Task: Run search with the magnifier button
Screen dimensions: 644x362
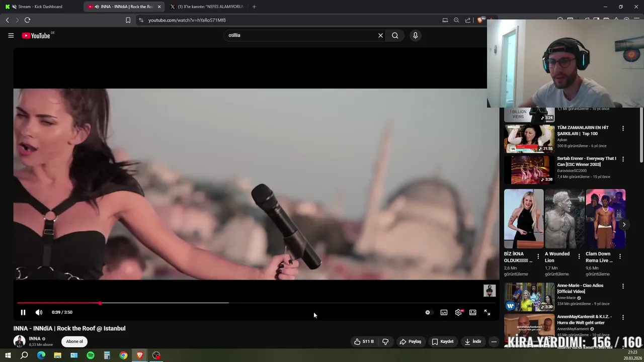Action: tap(395, 35)
